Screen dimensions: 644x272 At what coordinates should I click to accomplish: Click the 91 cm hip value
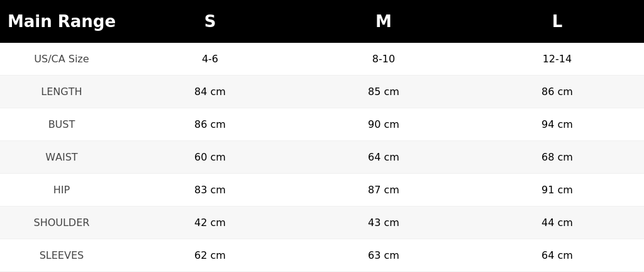tap(557, 190)
